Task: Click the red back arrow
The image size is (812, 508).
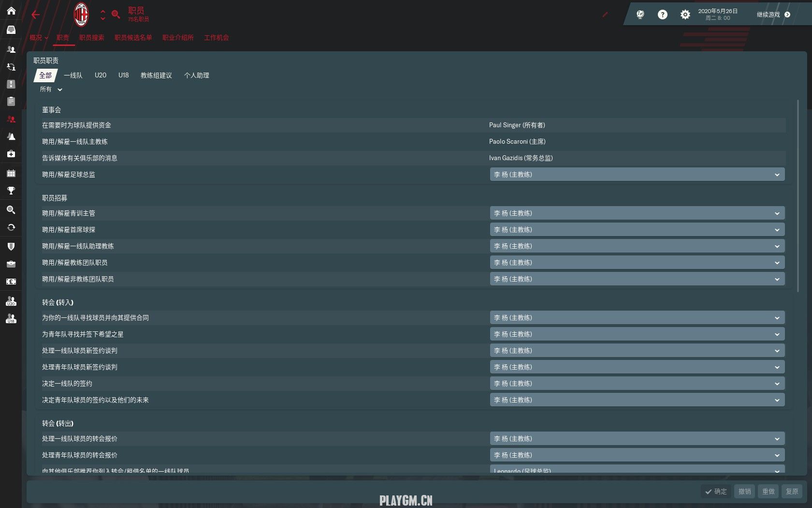Action: (x=35, y=15)
